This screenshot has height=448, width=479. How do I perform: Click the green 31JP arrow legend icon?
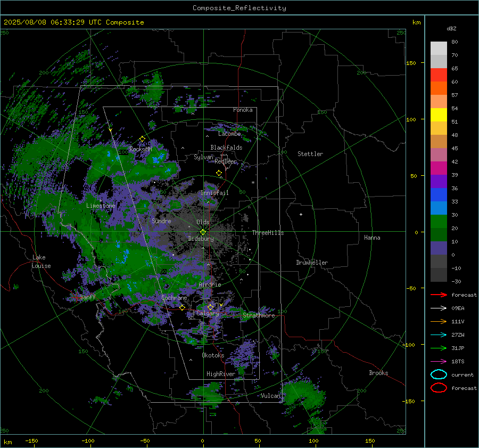(x=439, y=348)
